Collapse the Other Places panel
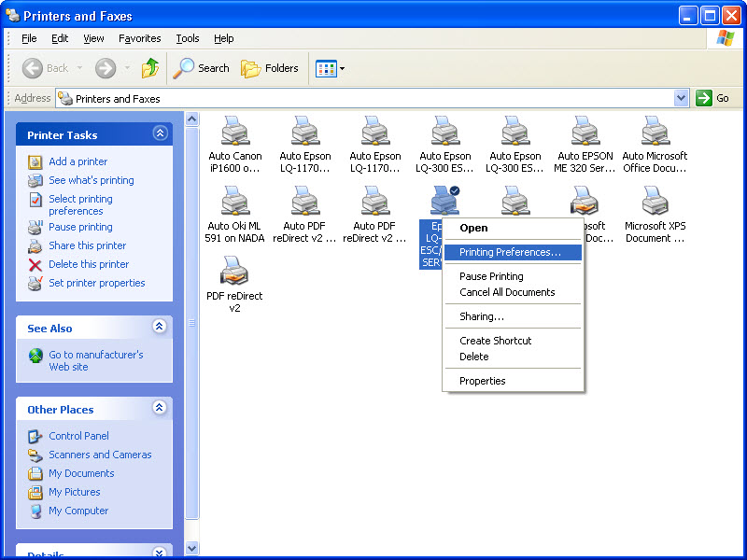The image size is (747, 560). point(160,409)
